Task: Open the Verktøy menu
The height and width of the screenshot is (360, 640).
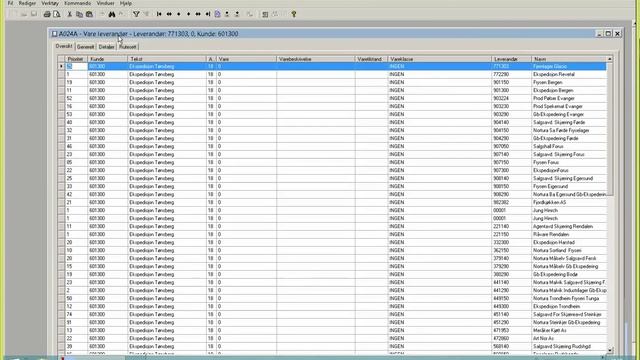Action: pyautogui.click(x=50, y=3)
